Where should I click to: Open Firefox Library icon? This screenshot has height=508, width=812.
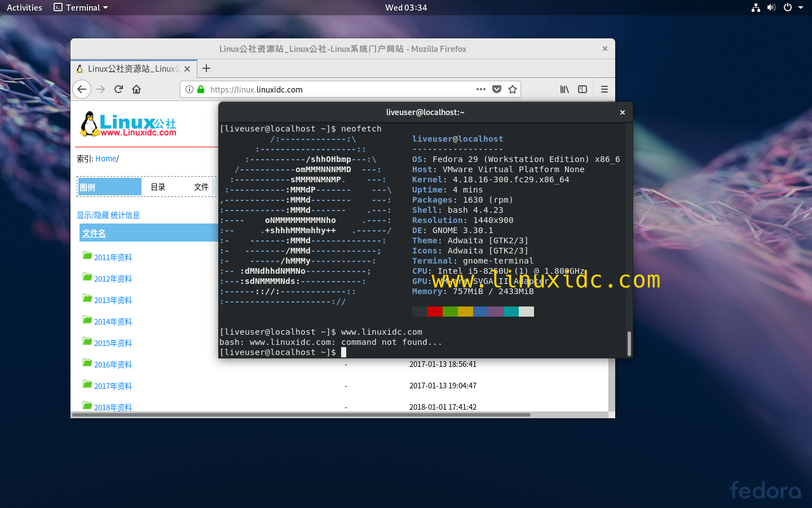pos(564,89)
